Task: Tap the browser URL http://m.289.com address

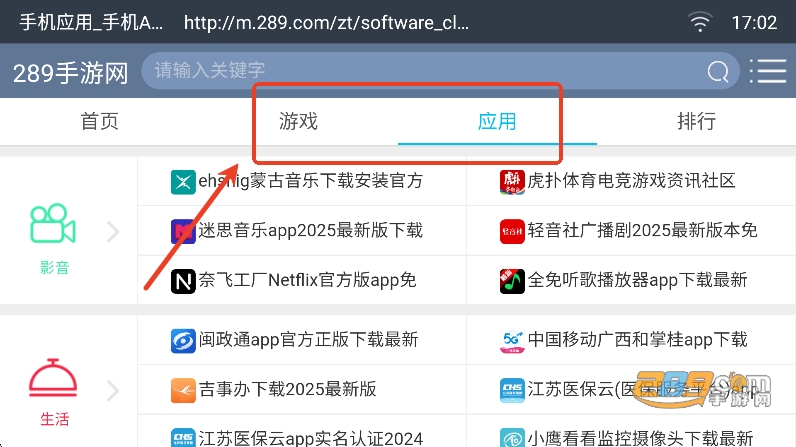Action: pyautogui.click(x=326, y=22)
